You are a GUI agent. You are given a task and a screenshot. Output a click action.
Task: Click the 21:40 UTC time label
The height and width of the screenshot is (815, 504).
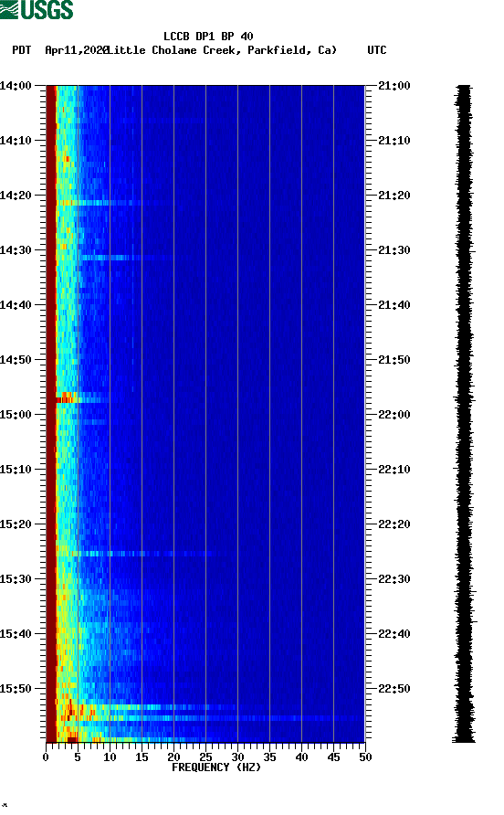(394, 305)
